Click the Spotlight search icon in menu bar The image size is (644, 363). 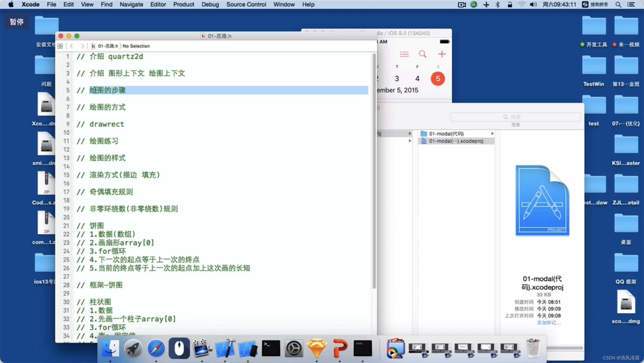click(618, 5)
